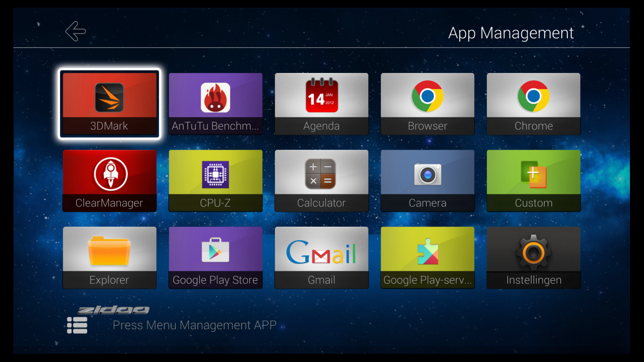The width and height of the screenshot is (644, 362).
Task: Open Instellingen settings app
Action: 533,258
